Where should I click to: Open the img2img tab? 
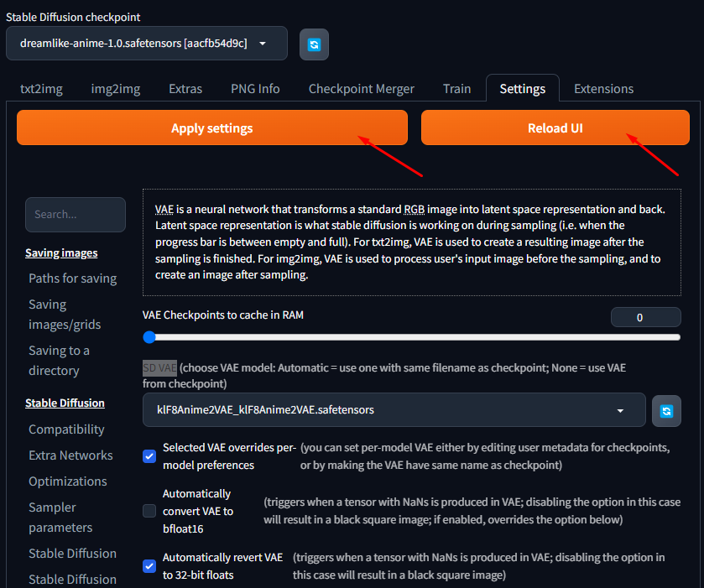pyautogui.click(x=116, y=89)
